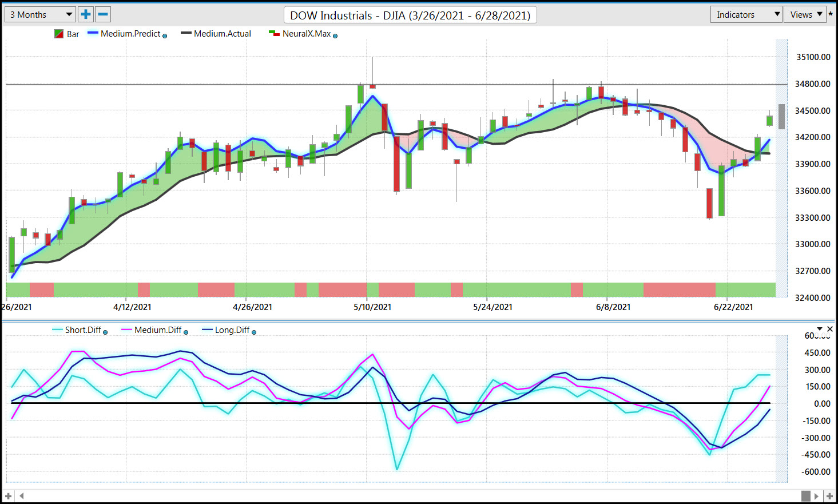Click the Medium.Diff settings dot
This screenshot has height=504, width=838.
(186, 332)
